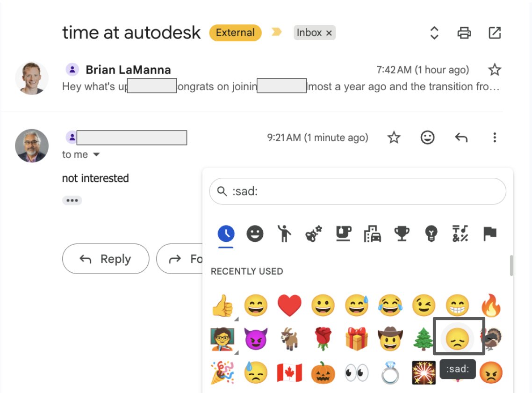Switch to the Objects lightbulb emoji tab
Image resolution: width=532 pixels, height=393 pixels.
pyautogui.click(x=431, y=233)
